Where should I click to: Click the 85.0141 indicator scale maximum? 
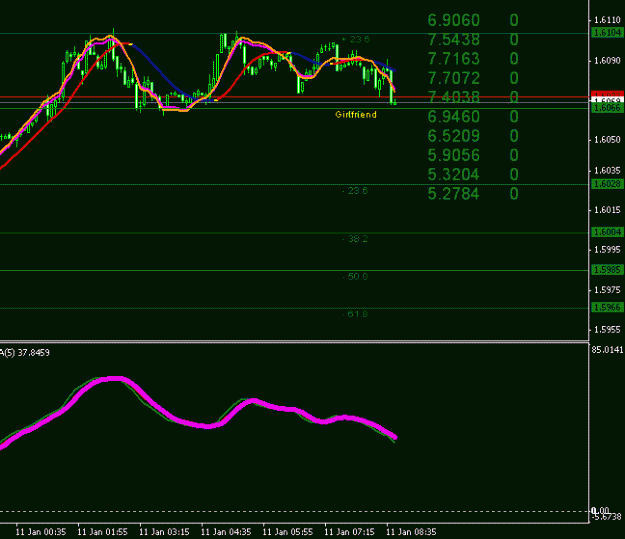point(607,350)
